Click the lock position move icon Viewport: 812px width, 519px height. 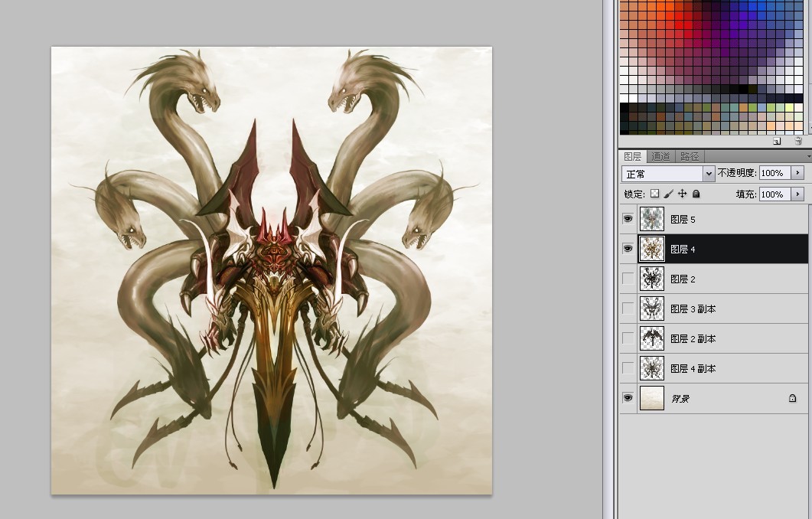click(682, 194)
